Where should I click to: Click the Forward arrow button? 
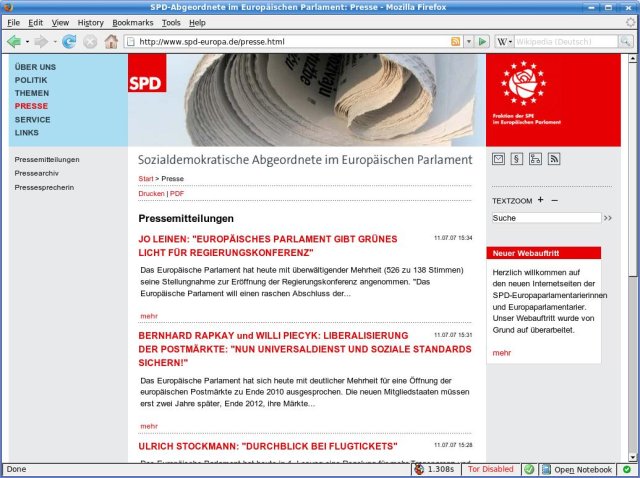(x=41, y=41)
